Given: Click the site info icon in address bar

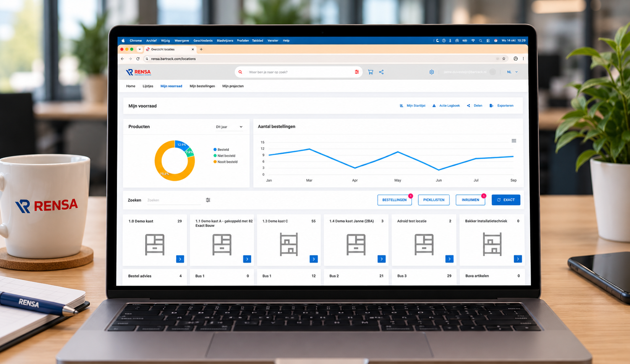Looking at the screenshot, I should tap(147, 59).
